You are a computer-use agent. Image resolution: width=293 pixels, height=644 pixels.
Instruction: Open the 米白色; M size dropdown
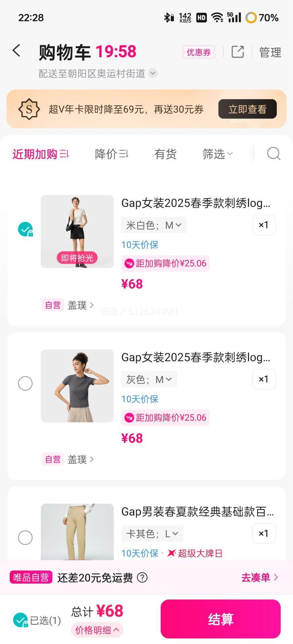click(x=154, y=225)
